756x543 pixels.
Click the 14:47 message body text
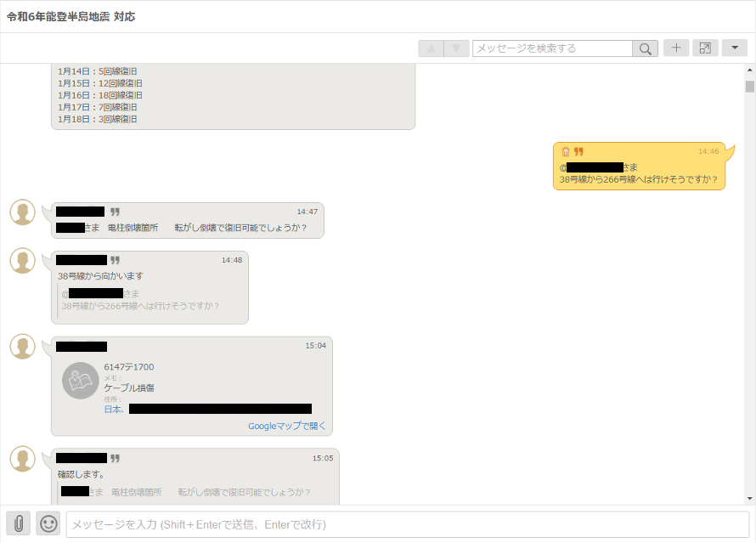pyautogui.click(x=181, y=228)
